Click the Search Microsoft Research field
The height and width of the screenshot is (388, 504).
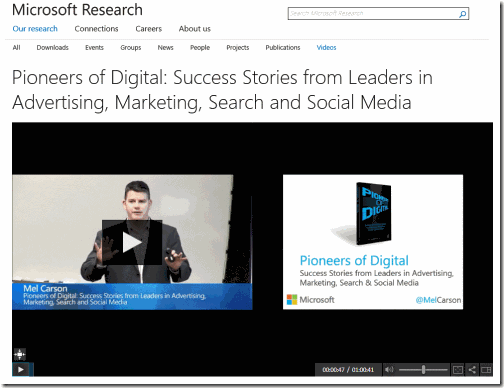click(x=373, y=14)
